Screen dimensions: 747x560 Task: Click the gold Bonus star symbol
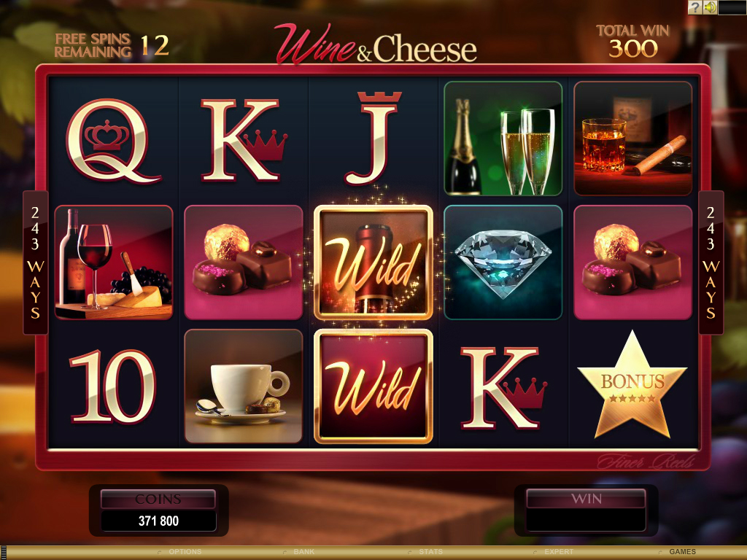(632, 385)
